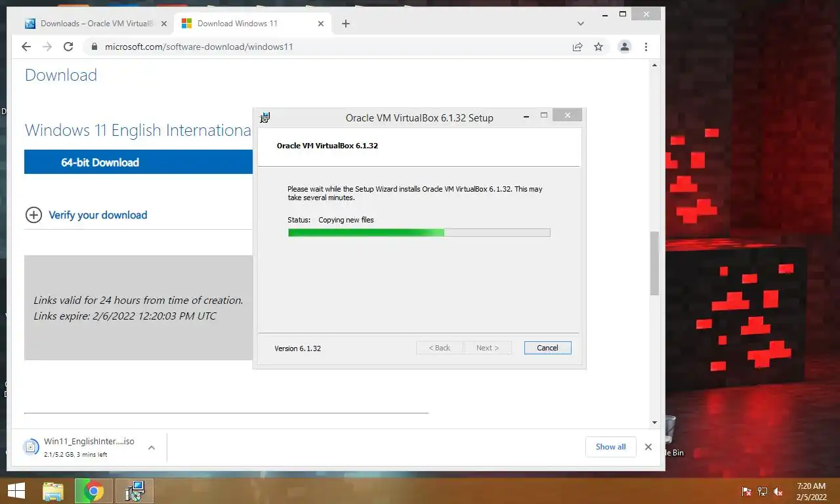Open a new Chrome tab with plus

point(346,24)
